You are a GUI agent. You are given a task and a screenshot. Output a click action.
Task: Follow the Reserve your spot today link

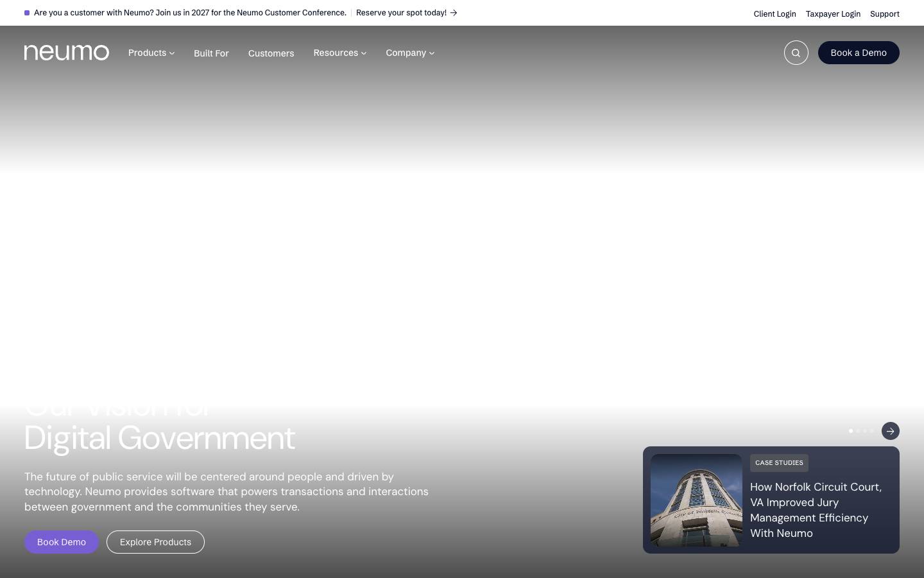[x=407, y=13]
